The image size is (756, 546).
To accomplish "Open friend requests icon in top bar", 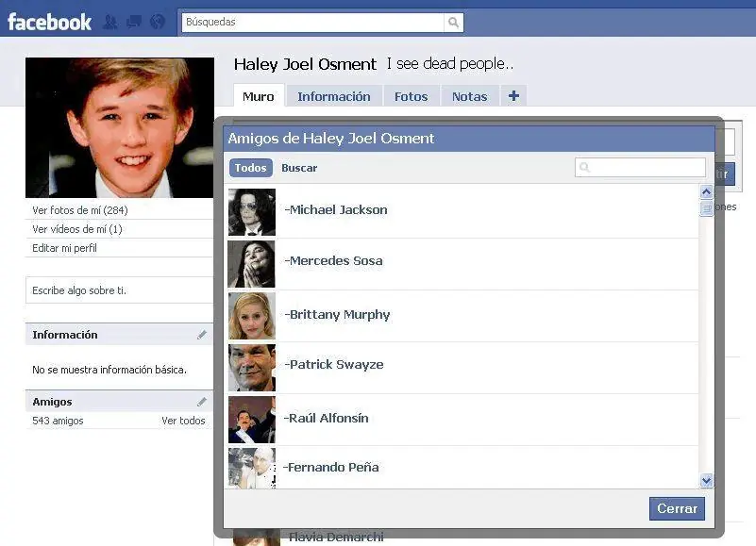I will [x=110, y=22].
